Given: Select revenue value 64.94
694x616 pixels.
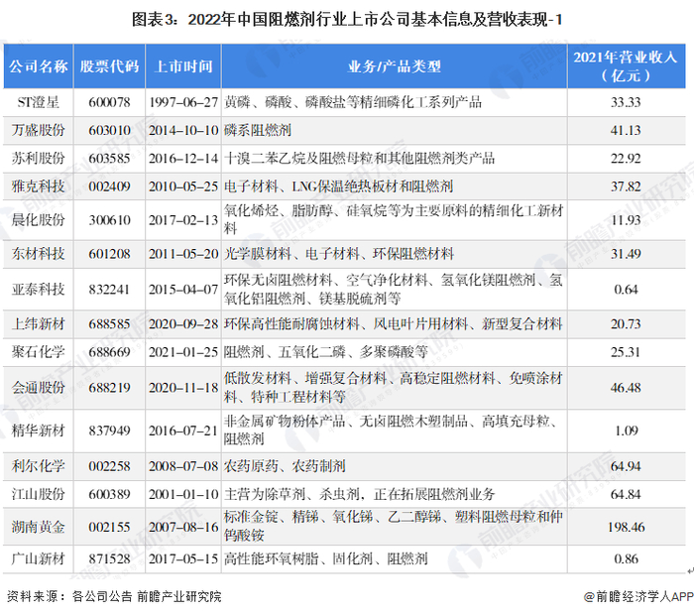Looking at the screenshot, I should click(626, 466).
